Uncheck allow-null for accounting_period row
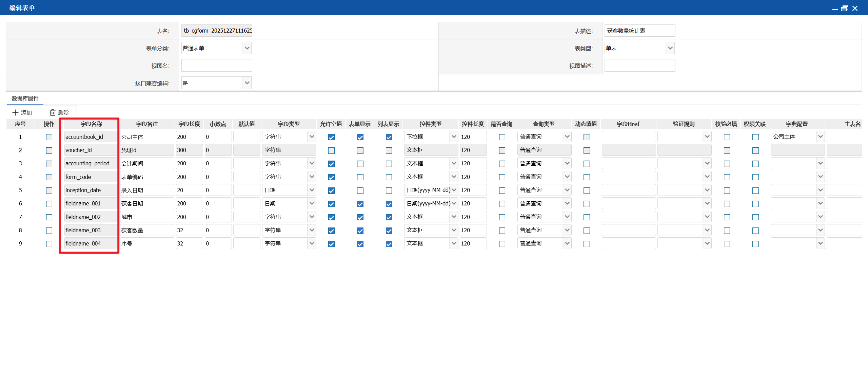This screenshot has width=868, height=366. [331, 164]
